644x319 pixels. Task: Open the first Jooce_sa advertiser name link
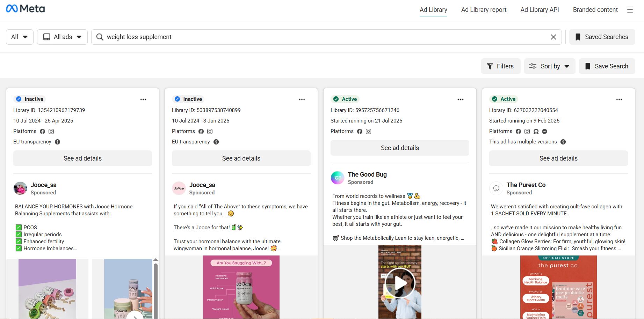point(44,185)
